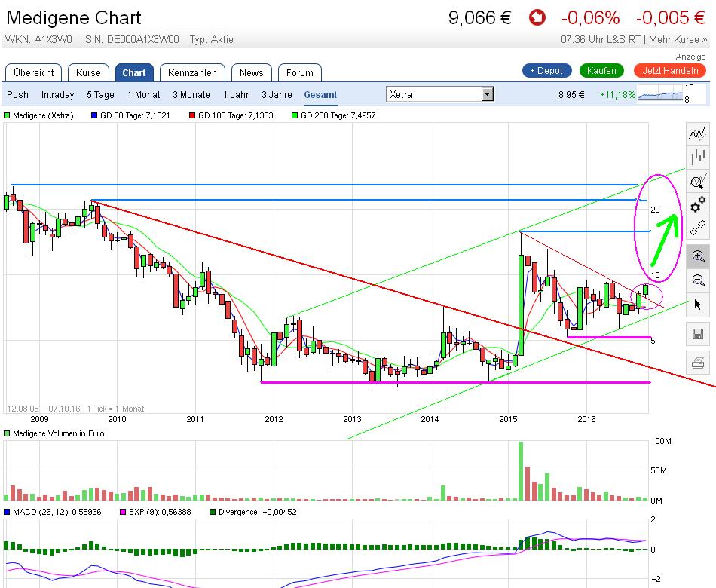Click the Anzeige label
The image size is (716, 588).
point(690,57)
